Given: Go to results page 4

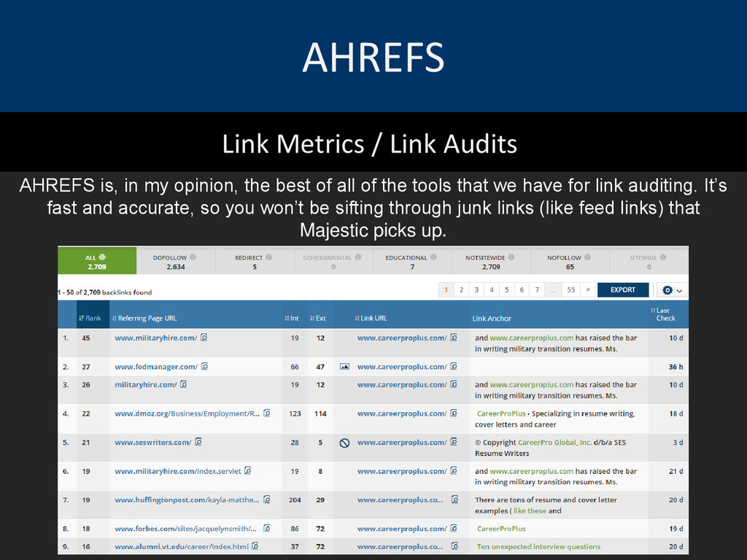Looking at the screenshot, I should (492, 290).
